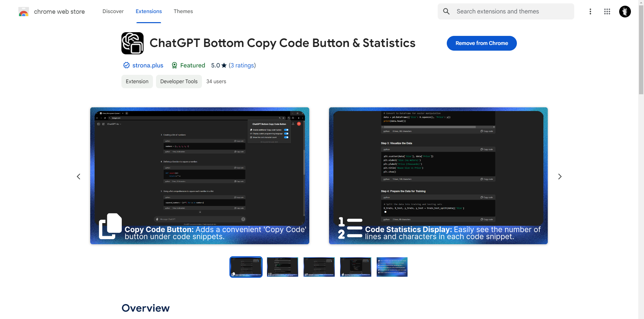Select the second carousel thumbnail
Screen dimensions: 644x319
tap(282, 267)
